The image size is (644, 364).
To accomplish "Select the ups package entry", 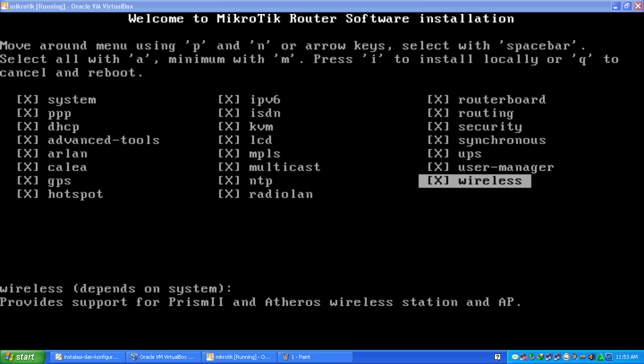I will coord(455,154).
